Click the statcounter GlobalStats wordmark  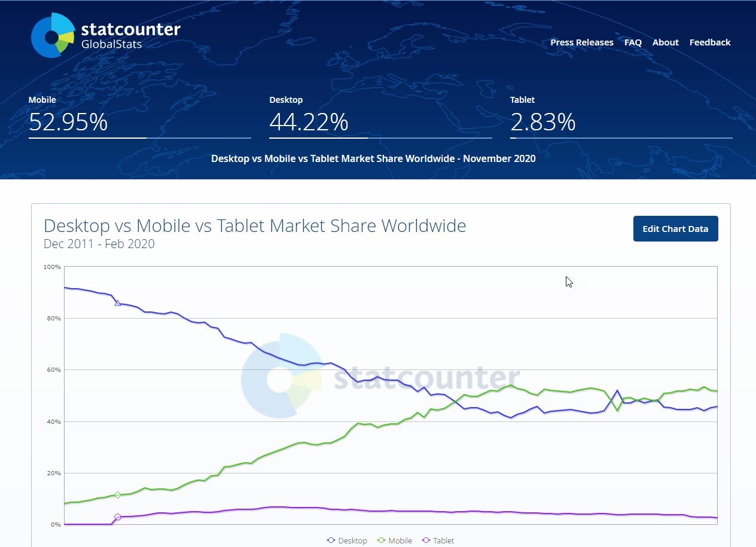[x=130, y=35]
